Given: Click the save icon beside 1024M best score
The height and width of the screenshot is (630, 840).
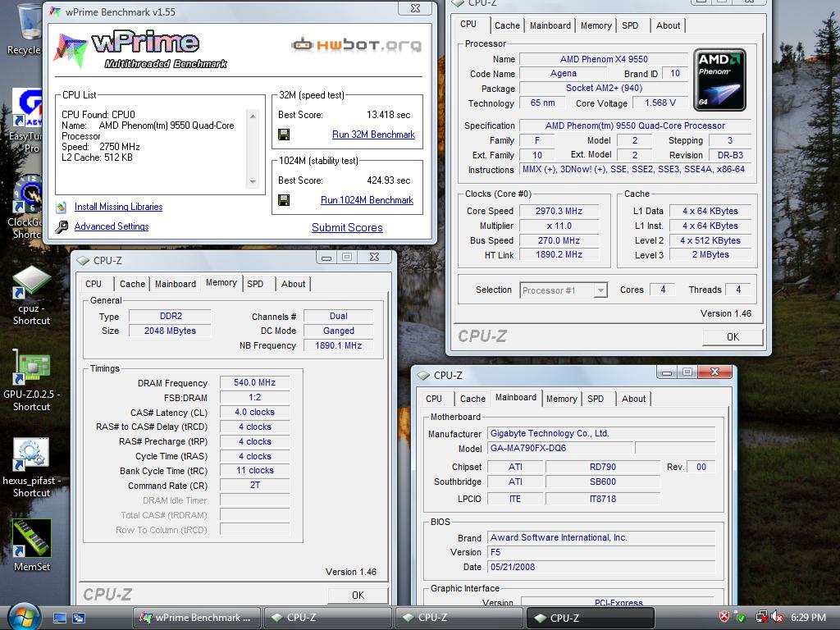Looking at the screenshot, I should [284, 200].
